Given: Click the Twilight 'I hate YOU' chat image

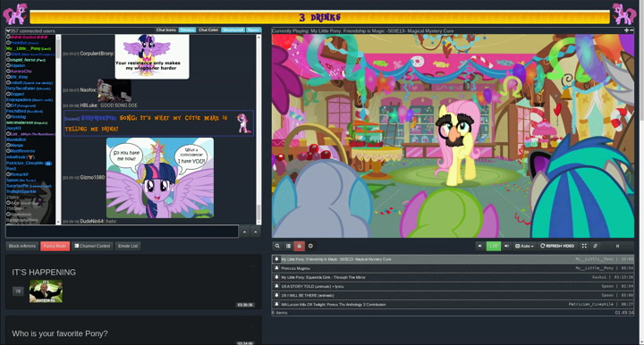Looking at the screenshot, I should point(160,178).
